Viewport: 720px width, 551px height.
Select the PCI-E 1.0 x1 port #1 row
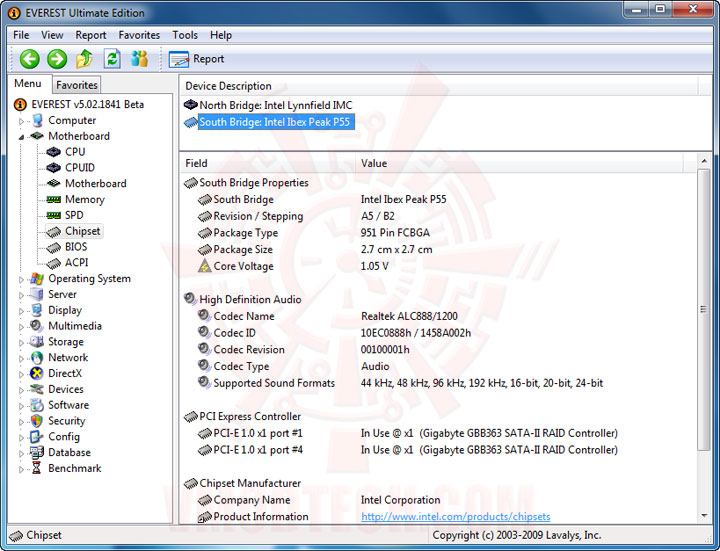click(439, 433)
